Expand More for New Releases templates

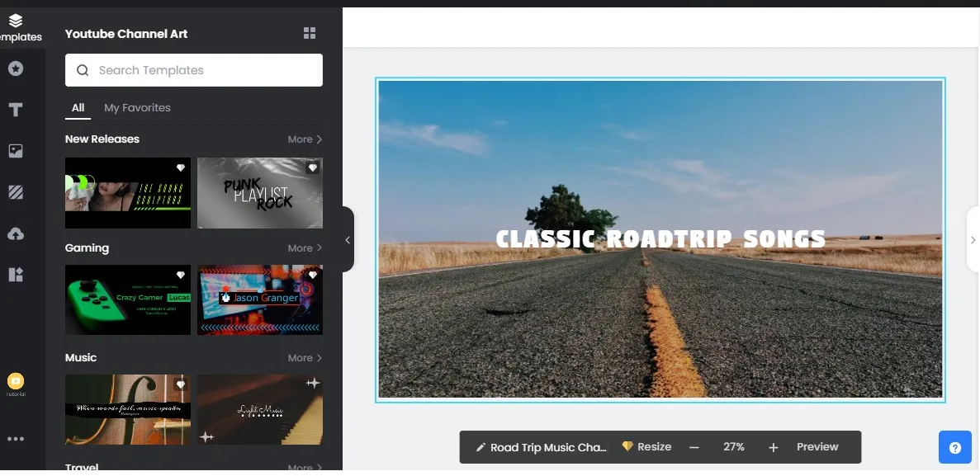tap(305, 139)
